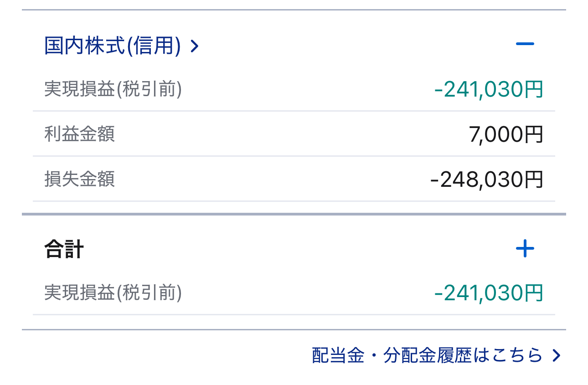Click the chevron arrow after 配当金・分配金履歴はこちら

point(556,355)
